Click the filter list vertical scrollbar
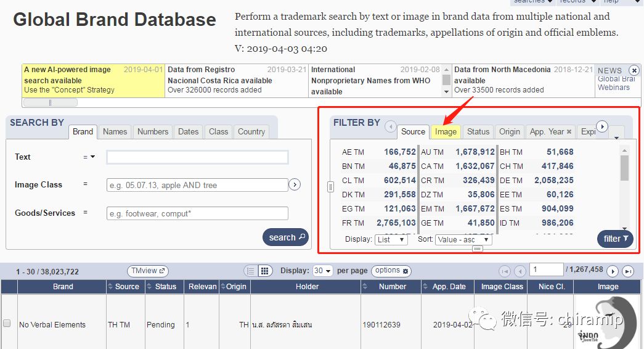 click(x=624, y=168)
